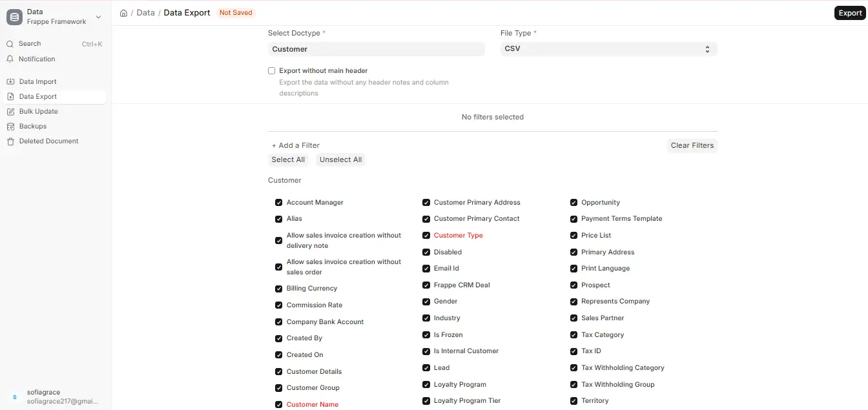This screenshot has height=410, width=868.
Task: Expand the Data workspace switcher chevron
Action: (98, 17)
